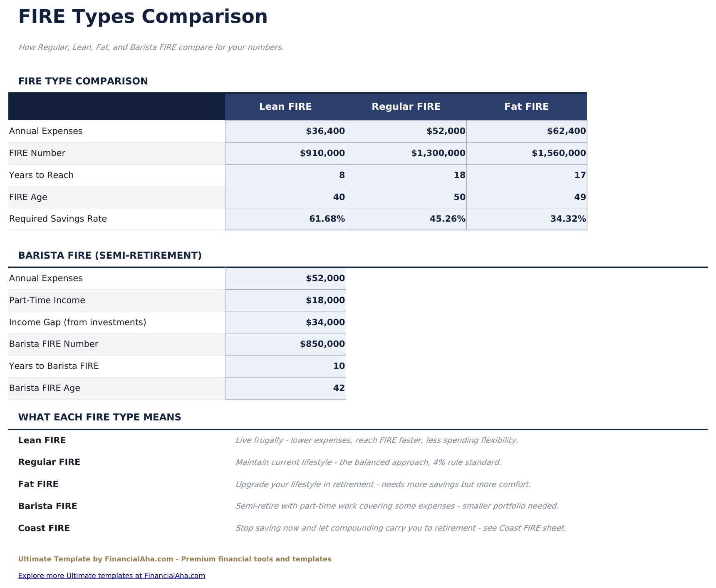716x588 pixels.
Task: Select the Regular FIRE column header
Action: (x=406, y=106)
